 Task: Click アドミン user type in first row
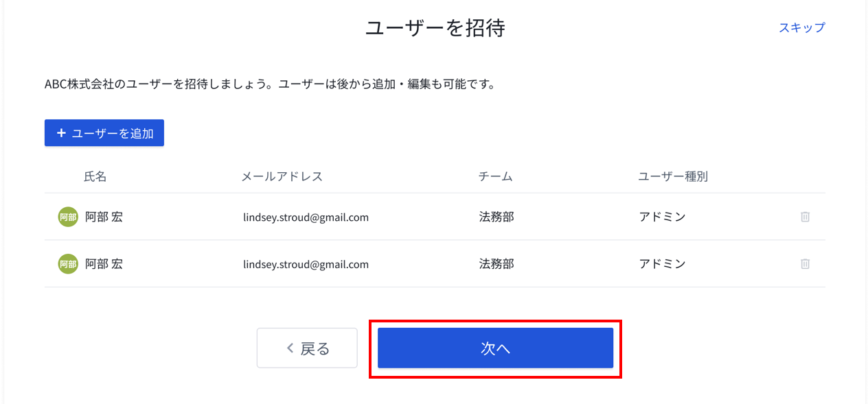point(663,217)
